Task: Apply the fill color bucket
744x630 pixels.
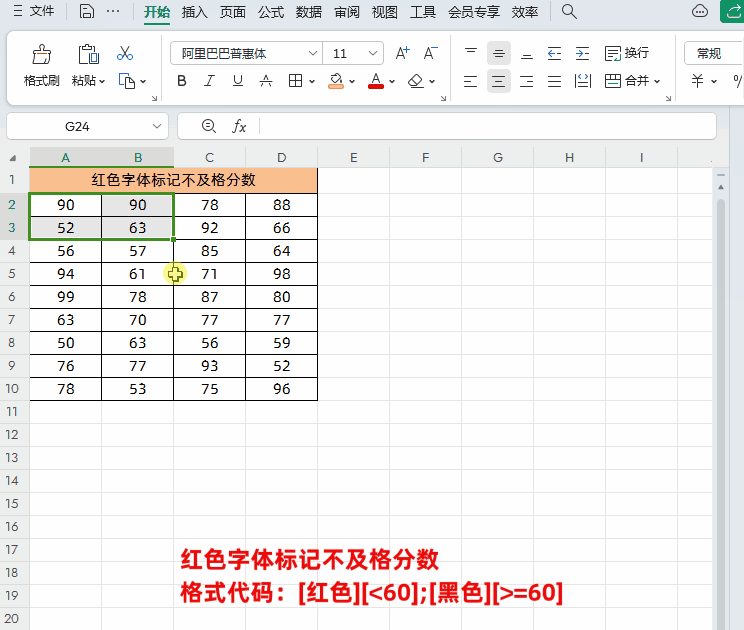Action: click(336, 81)
